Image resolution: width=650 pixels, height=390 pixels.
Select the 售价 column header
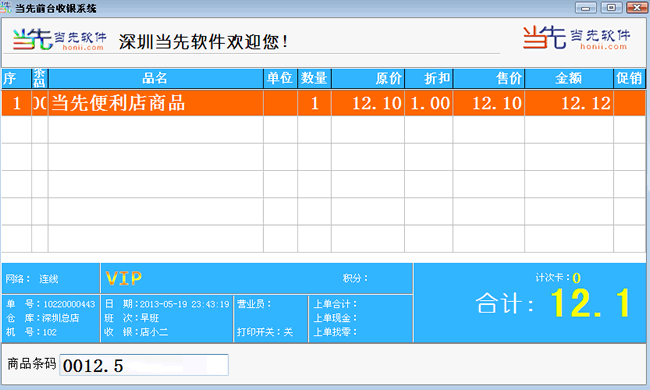pos(489,78)
